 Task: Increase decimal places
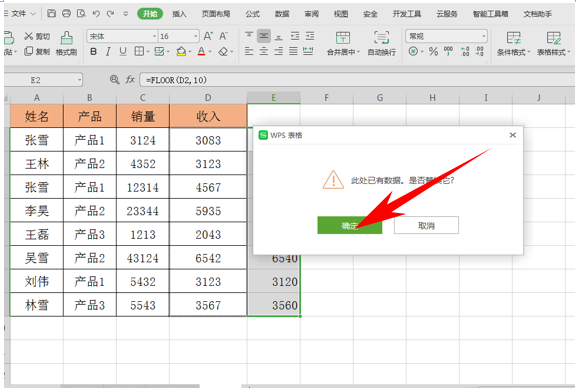coord(465,51)
